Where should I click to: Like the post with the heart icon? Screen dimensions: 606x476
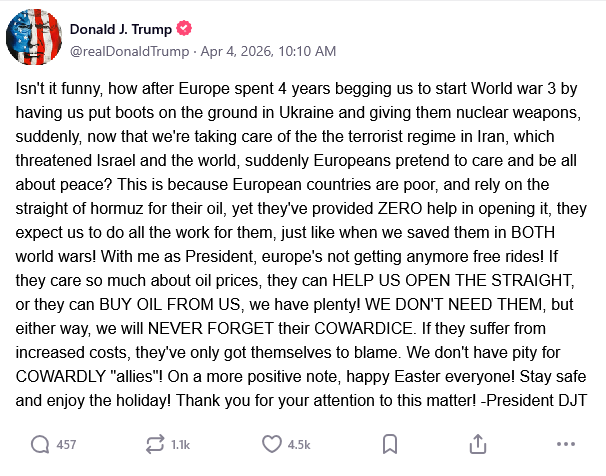tap(272, 444)
